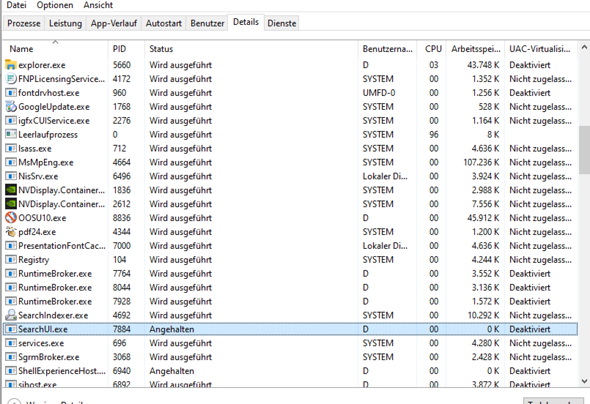This screenshot has height=404, width=590.
Task: Click the Registry process icon
Action: [11, 260]
